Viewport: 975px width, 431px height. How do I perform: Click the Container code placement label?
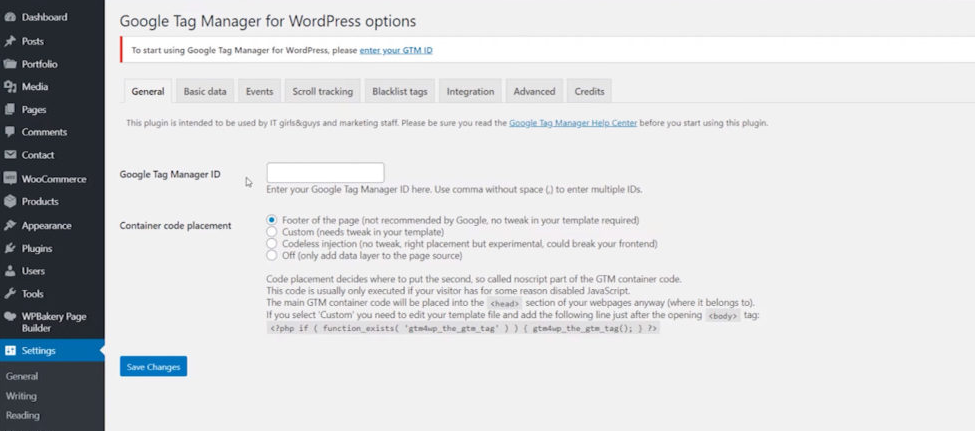coord(175,226)
